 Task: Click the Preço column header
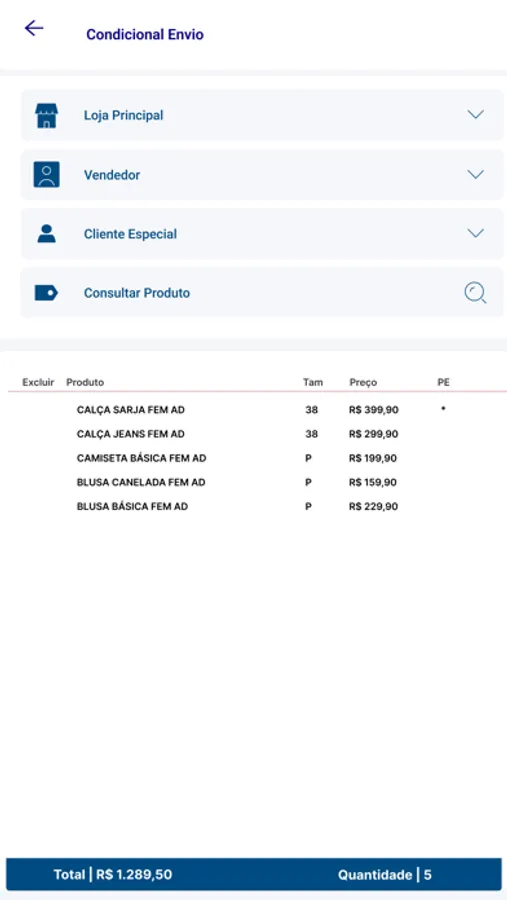click(x=363, y=383)
